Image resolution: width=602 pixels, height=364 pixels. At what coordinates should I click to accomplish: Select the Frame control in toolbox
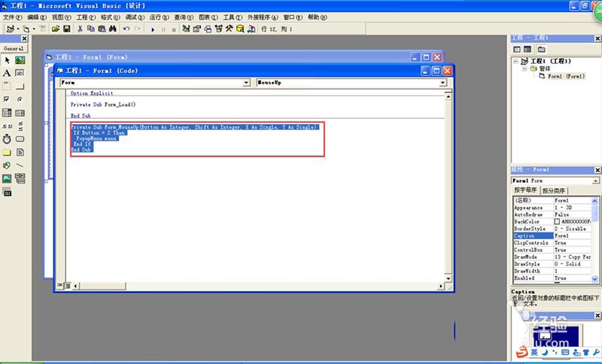[7, 86]
